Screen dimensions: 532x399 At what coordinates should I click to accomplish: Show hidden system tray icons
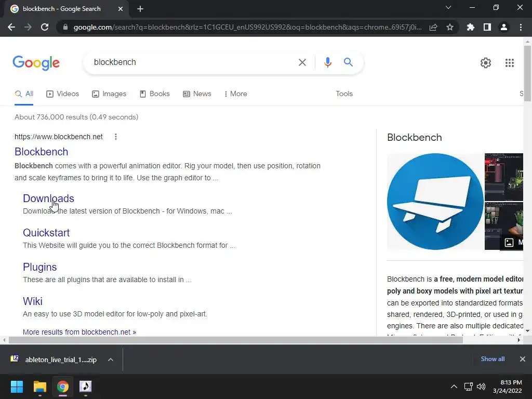click(x=454, y=387)
